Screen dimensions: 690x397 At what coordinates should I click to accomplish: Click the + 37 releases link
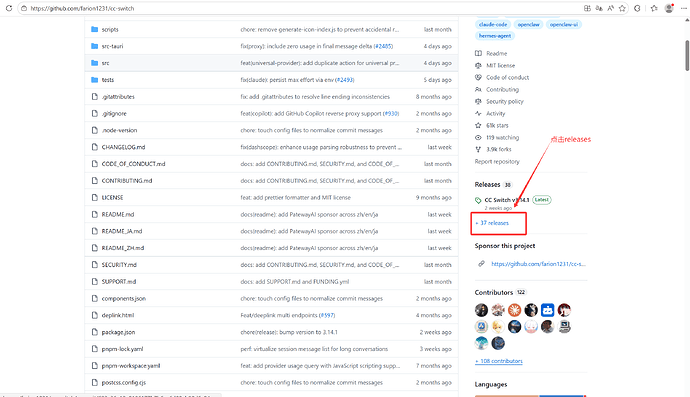pyautogui.click(x=492, y=223)
